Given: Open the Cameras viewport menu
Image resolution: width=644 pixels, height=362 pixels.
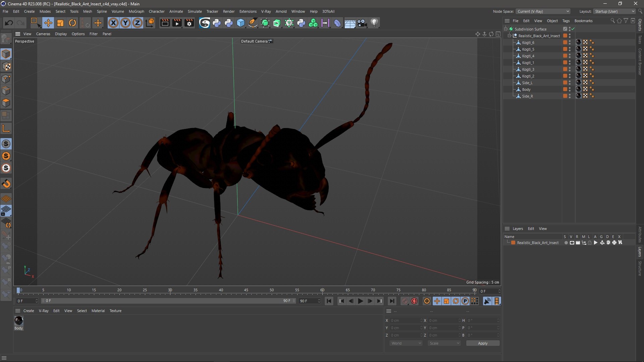Looking at the screenshot, I should [43, 34].
